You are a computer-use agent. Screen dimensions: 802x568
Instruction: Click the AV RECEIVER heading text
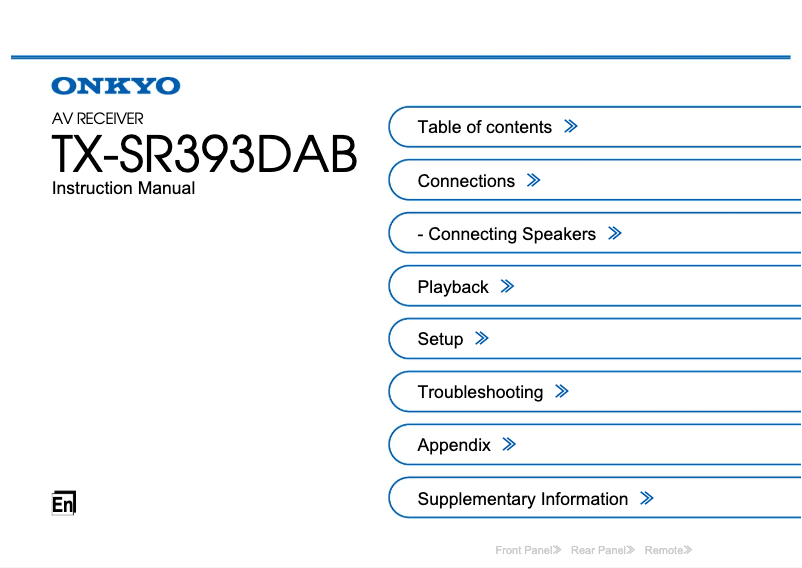point(97,118)
